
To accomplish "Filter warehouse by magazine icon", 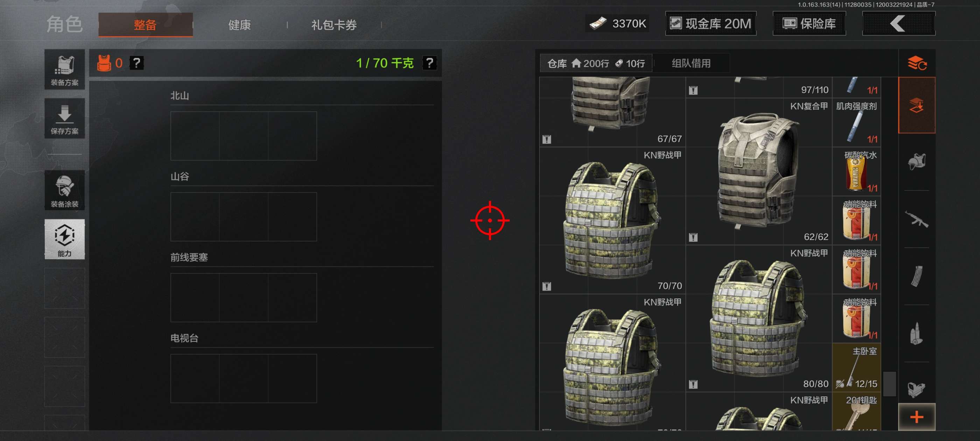I will pyautogui.click(x=916, y=276).
